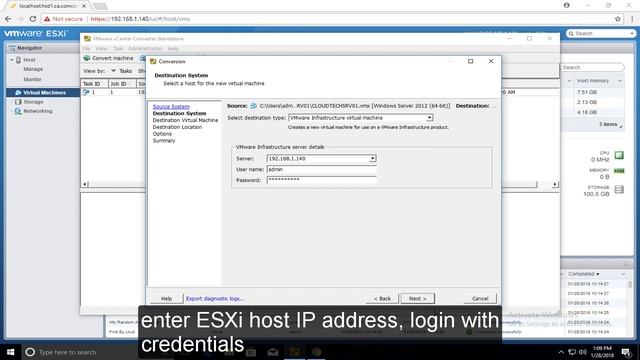
Task: Open Export diagnostic logs link
Action: point(215,298)
